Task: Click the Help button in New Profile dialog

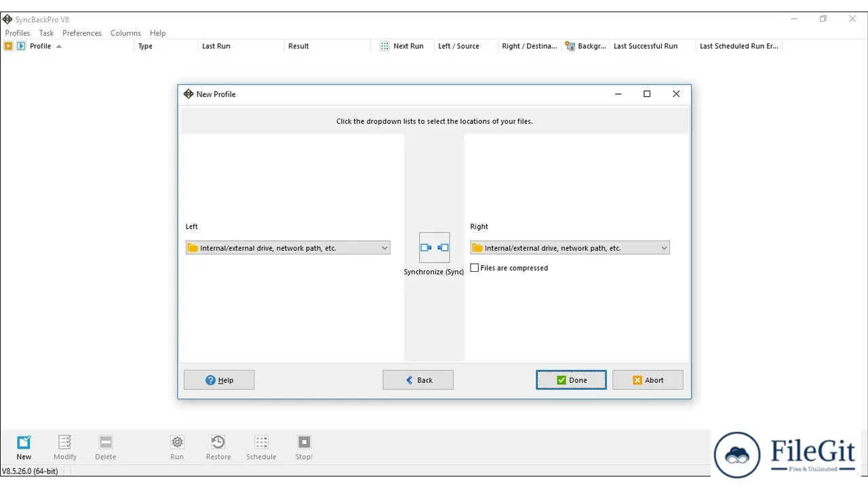Action: [x=219, y=380]
